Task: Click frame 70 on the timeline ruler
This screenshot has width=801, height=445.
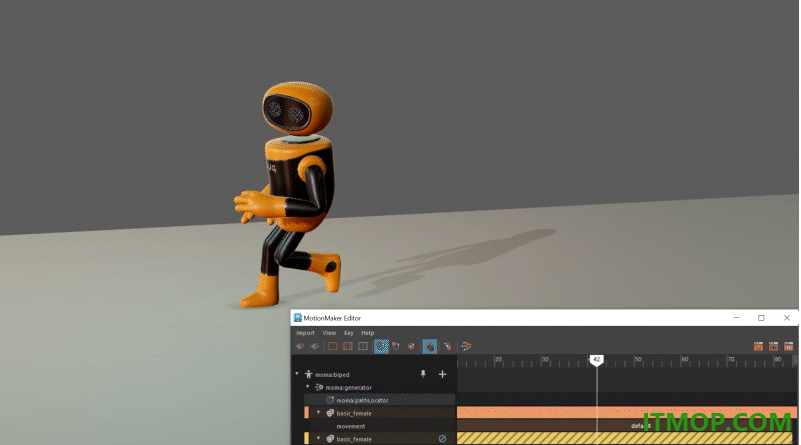Action: pos(732,360)
